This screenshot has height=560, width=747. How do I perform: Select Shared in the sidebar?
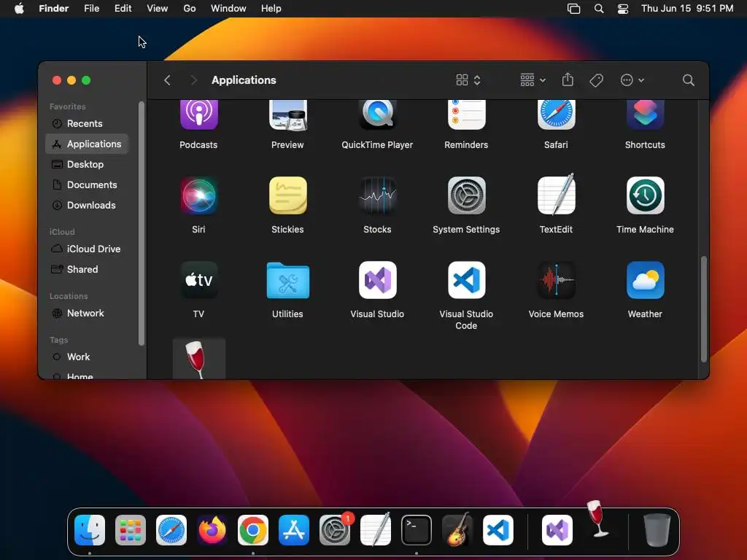(87, 270)
